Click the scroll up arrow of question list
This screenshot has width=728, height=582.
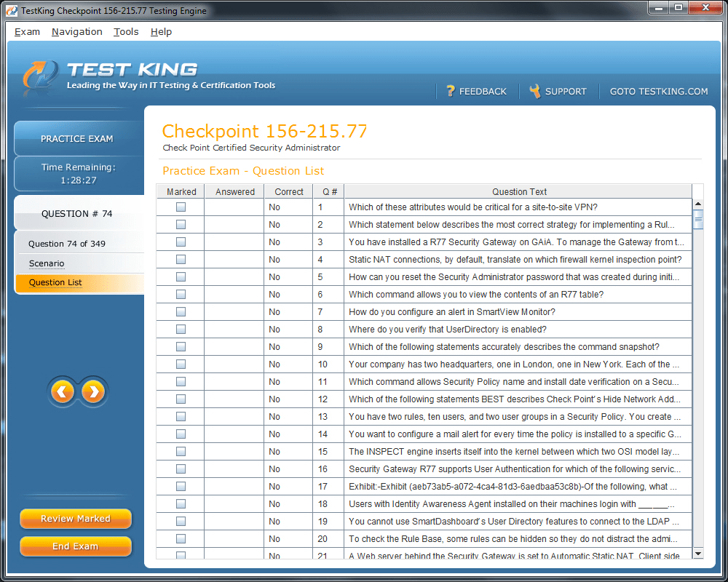tap(698, 204)
